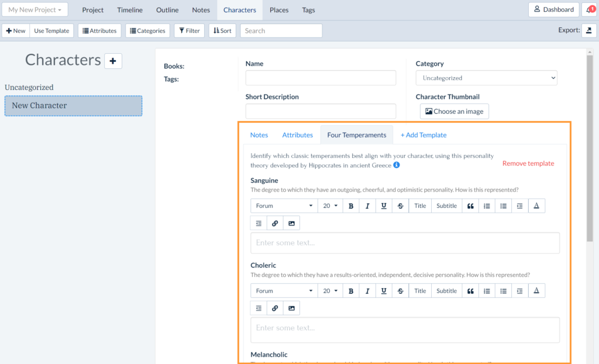Insert block quote in the Sanguine toolbar

click(470, 206)
